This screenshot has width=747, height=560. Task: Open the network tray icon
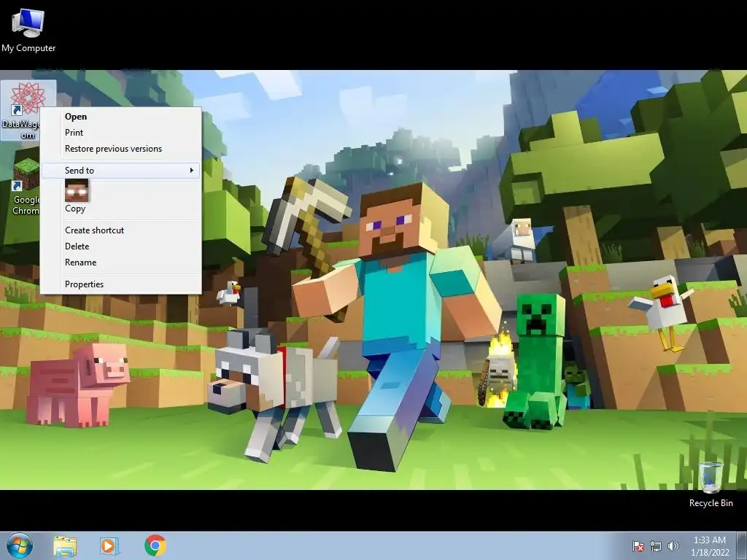[656, 546]
